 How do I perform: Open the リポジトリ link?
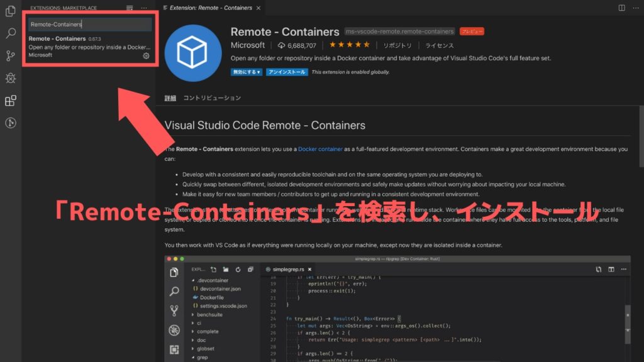[x=397, y=45]
